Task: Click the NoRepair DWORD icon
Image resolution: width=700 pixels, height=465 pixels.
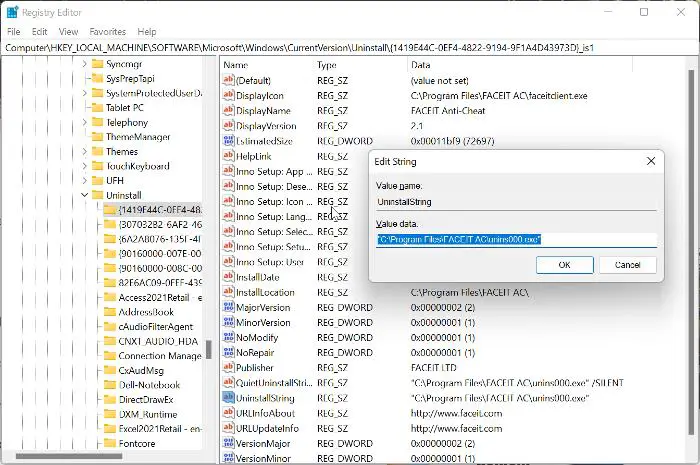Action: pos(228,353)
